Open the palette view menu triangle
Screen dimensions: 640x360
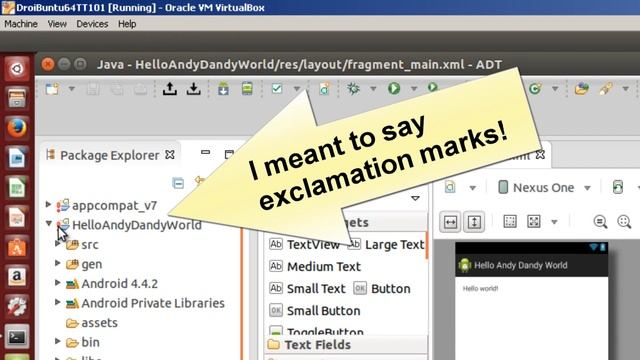(415, 198)
